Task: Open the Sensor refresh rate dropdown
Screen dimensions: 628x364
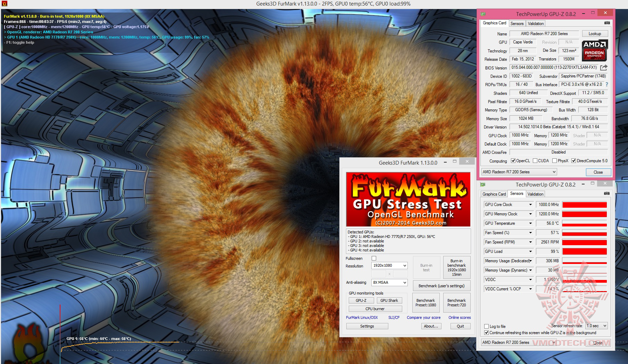Action: 596,326
